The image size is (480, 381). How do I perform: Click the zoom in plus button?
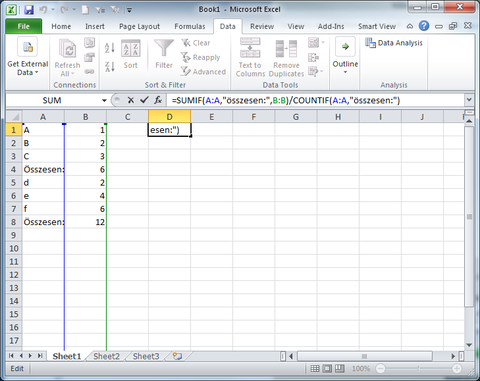pyautogui.click(x=457, y=369)
